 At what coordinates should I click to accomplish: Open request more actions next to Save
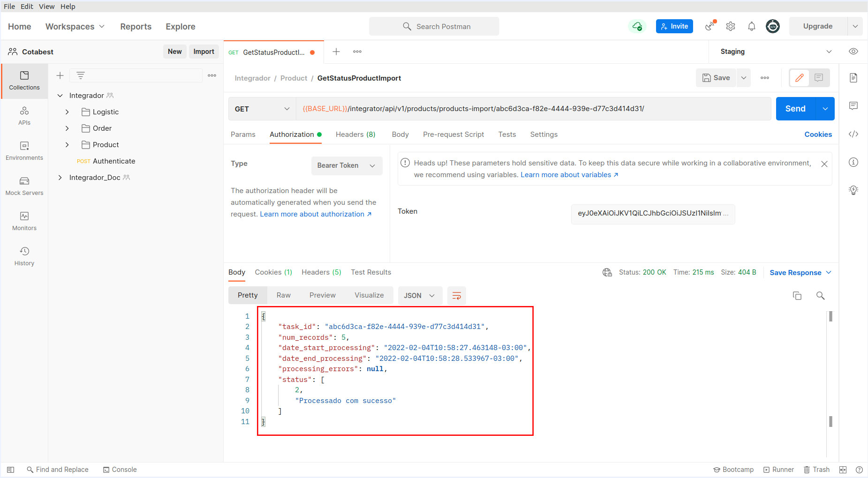click(765, 78)
